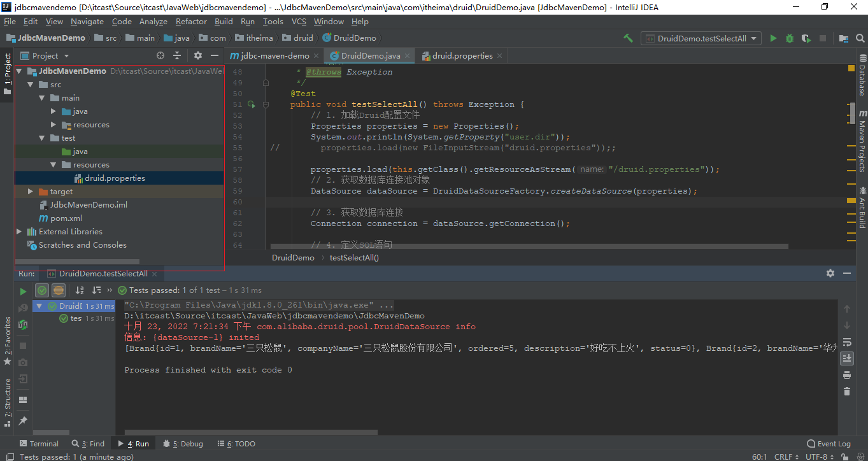The width and height of the screenshot is (868, 461).
Task: Open the Refactor menu
Action: point(191,22)
